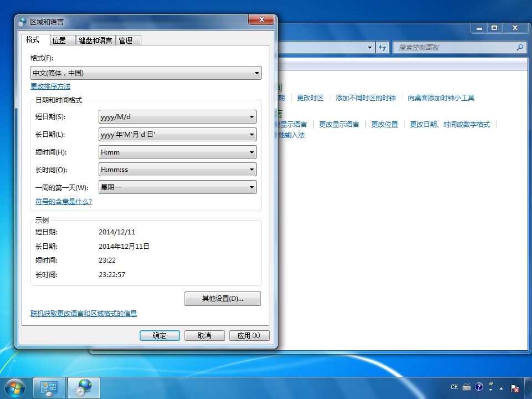
Task: Show hidden tray icons arrow
Action: 501,388
